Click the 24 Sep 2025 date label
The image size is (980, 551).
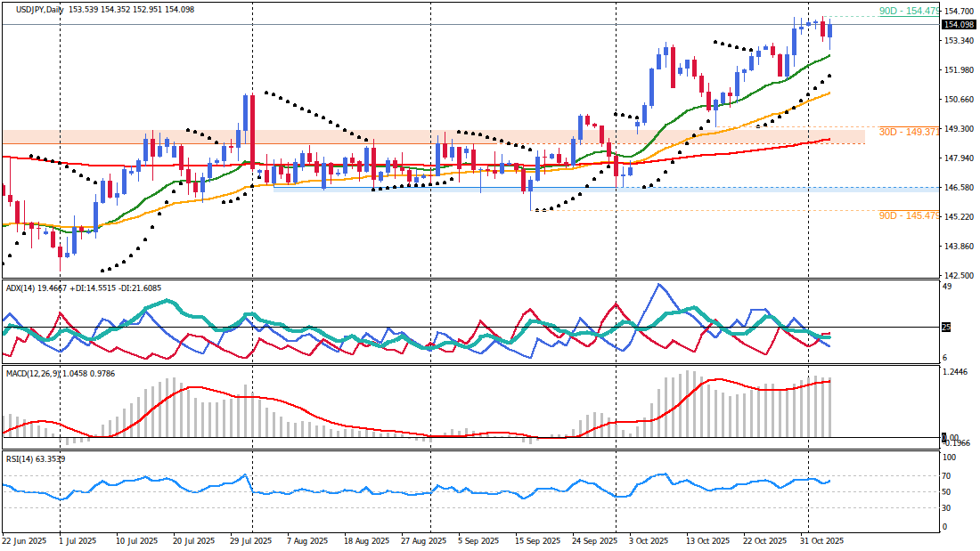point(594,541)
